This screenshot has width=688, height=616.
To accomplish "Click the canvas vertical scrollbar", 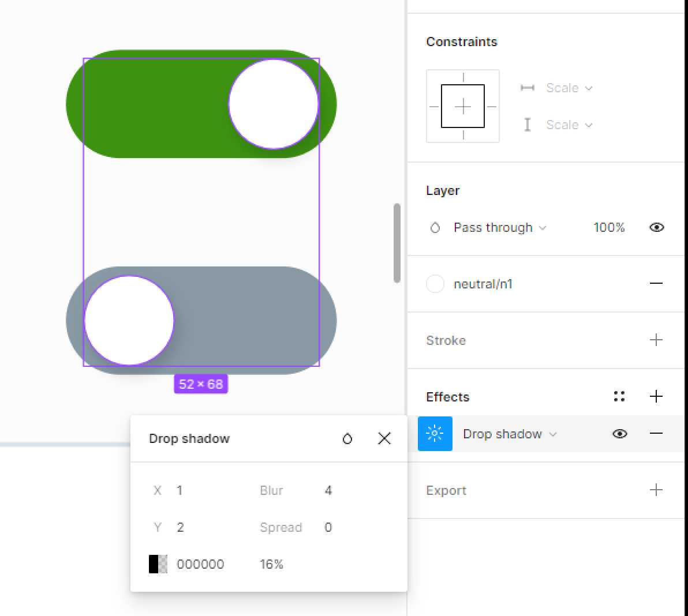I will 397,243.
